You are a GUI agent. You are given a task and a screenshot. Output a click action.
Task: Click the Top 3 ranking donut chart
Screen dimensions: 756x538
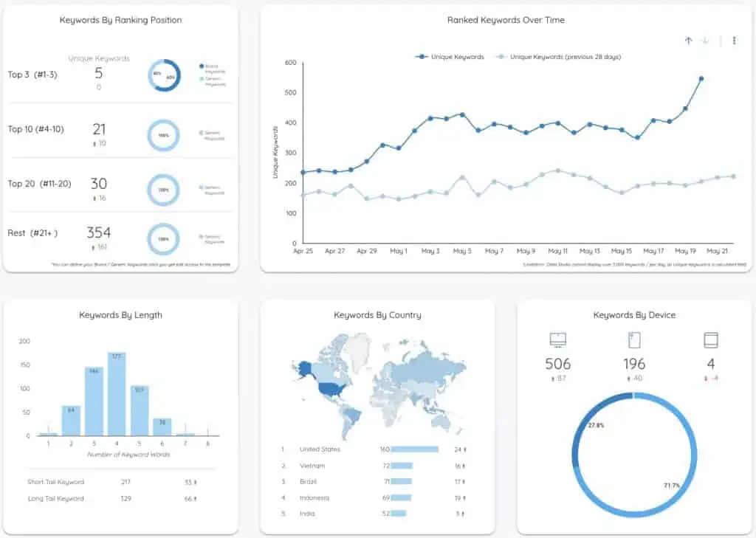pos(163,76)
